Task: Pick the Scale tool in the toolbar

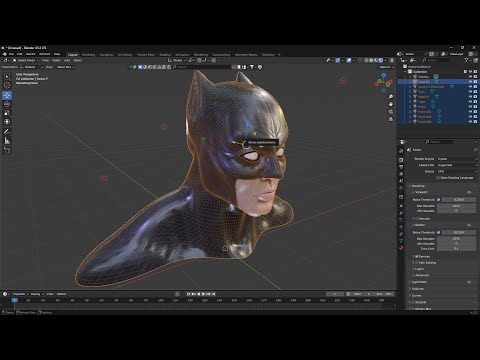Action: coord(7,113)
